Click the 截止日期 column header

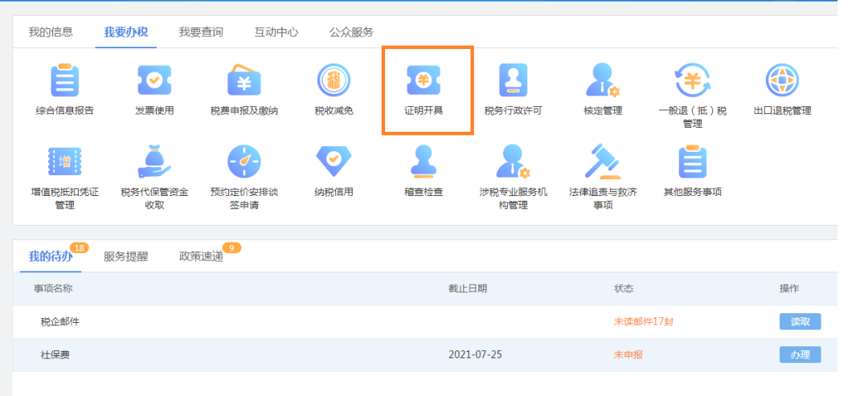coord(468,288)
